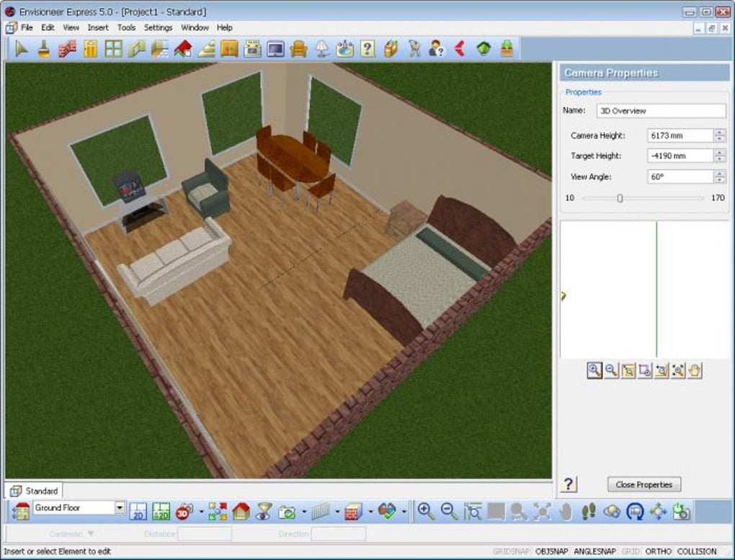The image size is (735, 560).
Task: Open the View menu
Action: (x=71, y=27)
